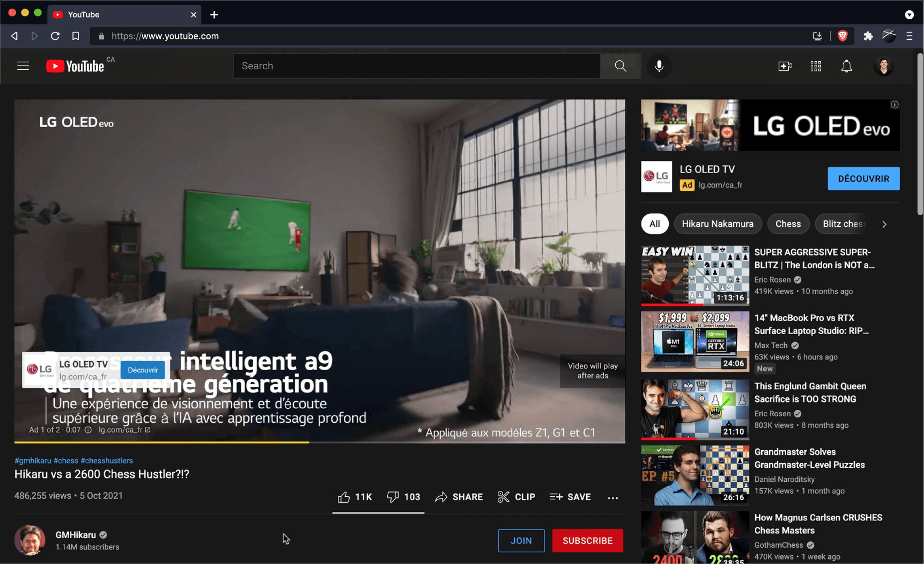Click the search magnifier button
The height and width of the screenshot is (564, 924).
pos(620,66)
